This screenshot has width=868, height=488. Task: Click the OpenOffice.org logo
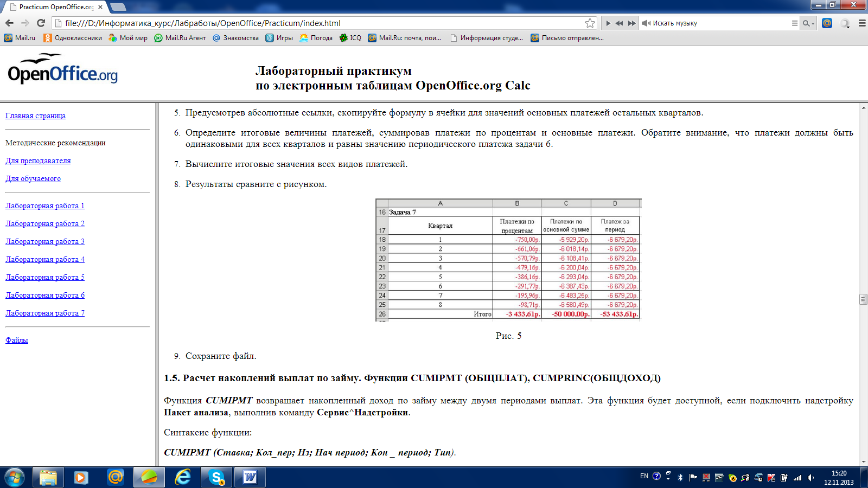[62, 69]
